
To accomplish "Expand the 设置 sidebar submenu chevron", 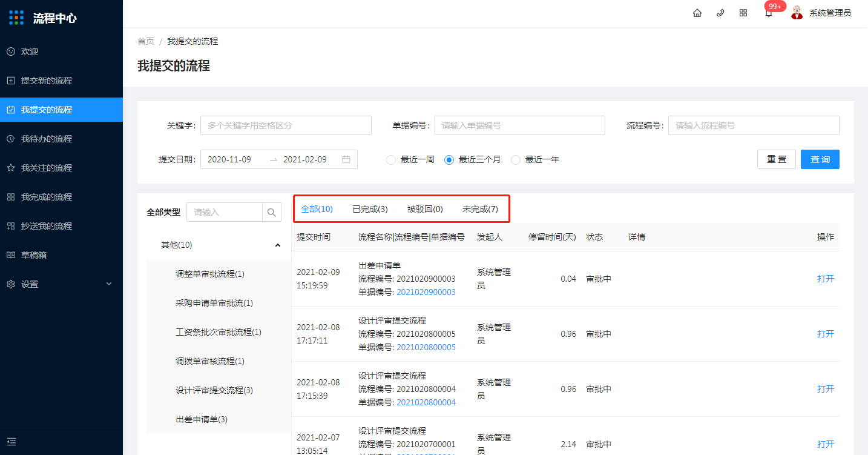I will [109, 284].
